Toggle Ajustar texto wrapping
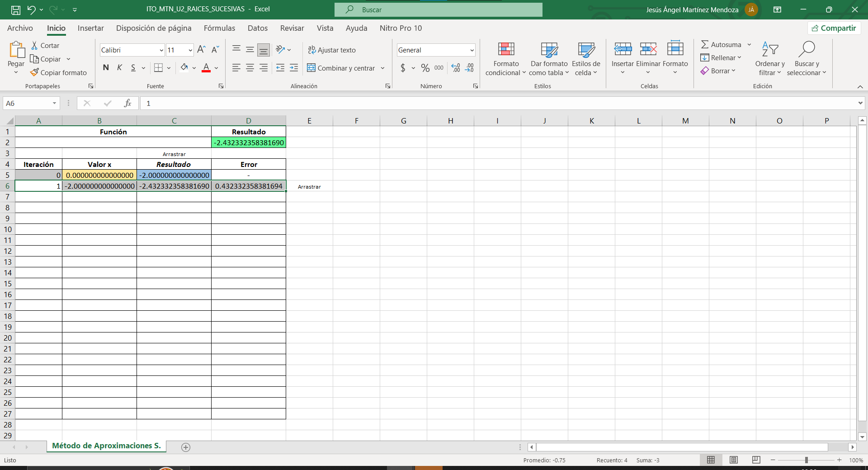868x470 pixels. (332, 50)
